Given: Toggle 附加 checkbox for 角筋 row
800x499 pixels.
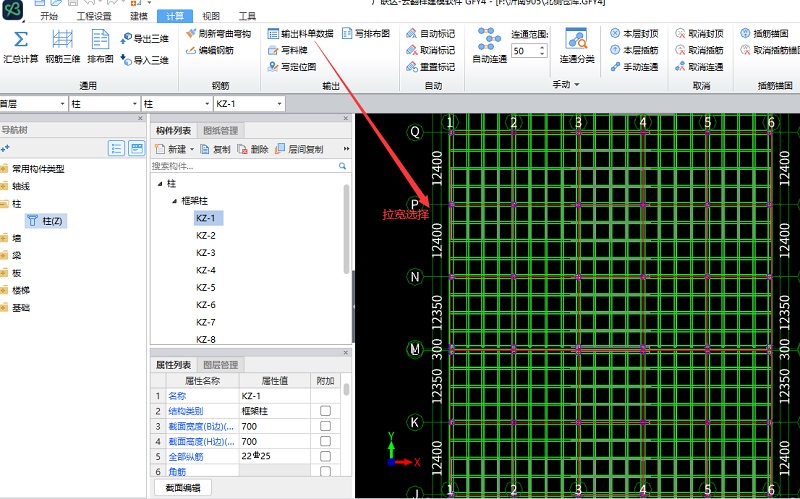Looking at the screenshot, I should [325, 471].
